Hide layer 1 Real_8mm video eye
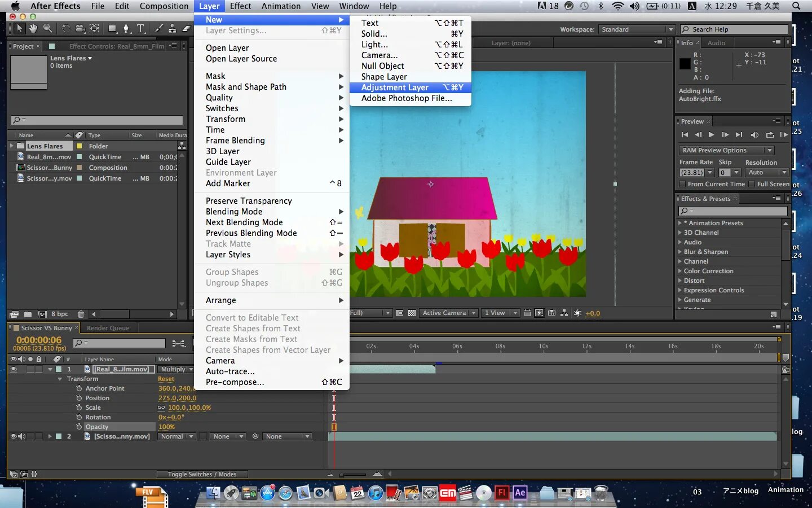Viewport: 812px width, 508px height. coord(14,369)
